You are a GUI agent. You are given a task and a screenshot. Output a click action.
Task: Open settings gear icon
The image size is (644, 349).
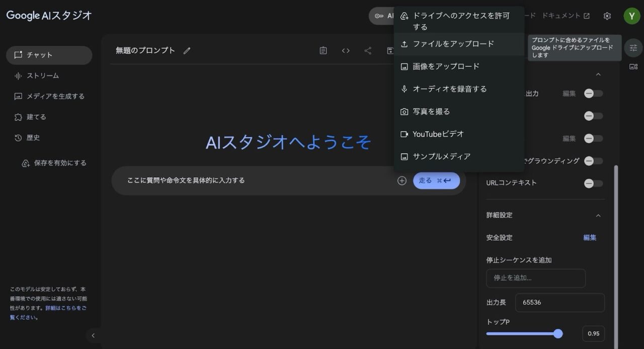[607, 16]
